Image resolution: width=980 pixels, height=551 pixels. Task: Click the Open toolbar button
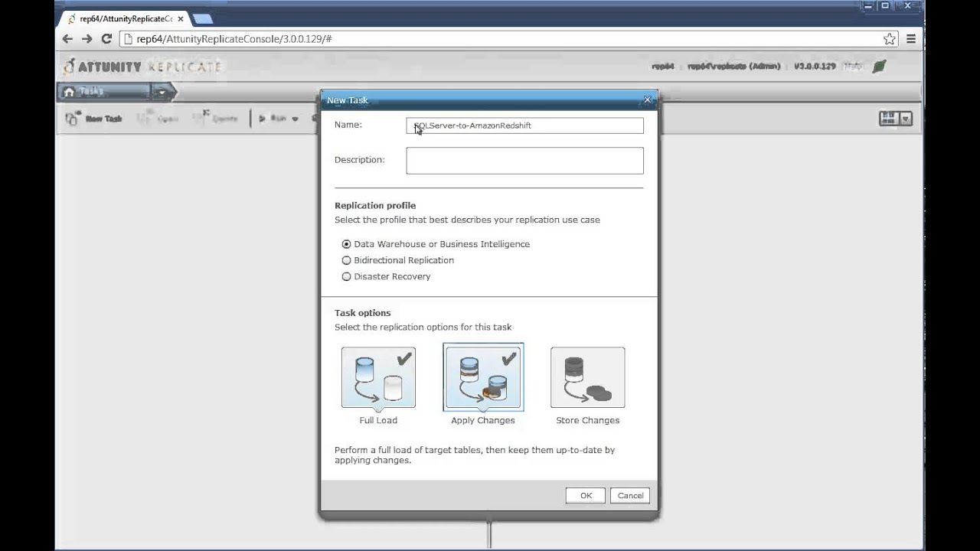click(158, 119)
